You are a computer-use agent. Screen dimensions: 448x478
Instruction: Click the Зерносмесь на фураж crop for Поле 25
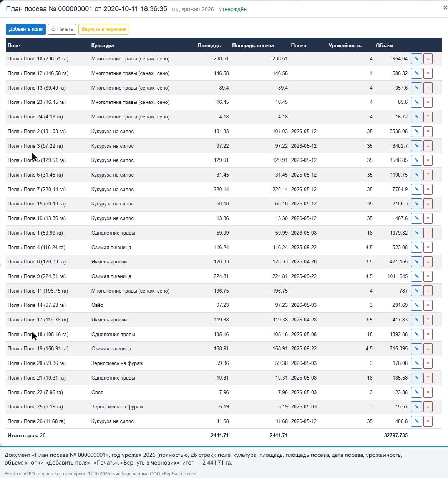pos(117,407)
